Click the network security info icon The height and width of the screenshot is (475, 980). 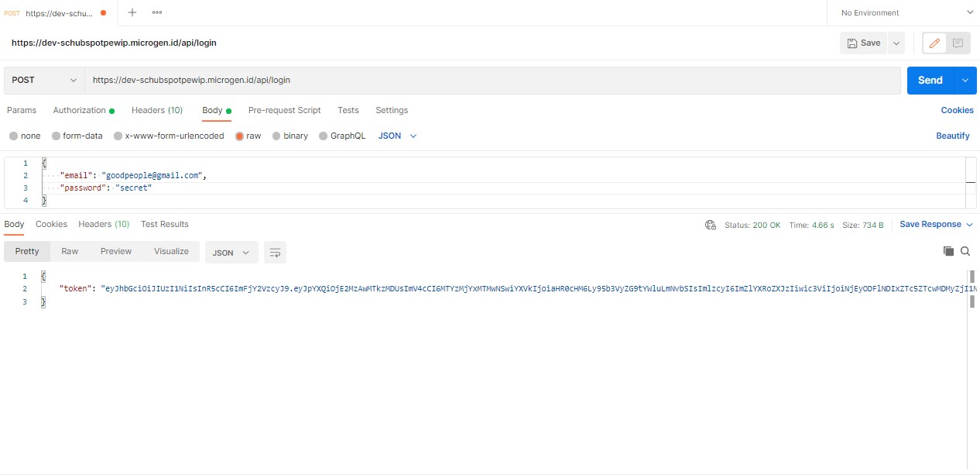coord(711,224)
